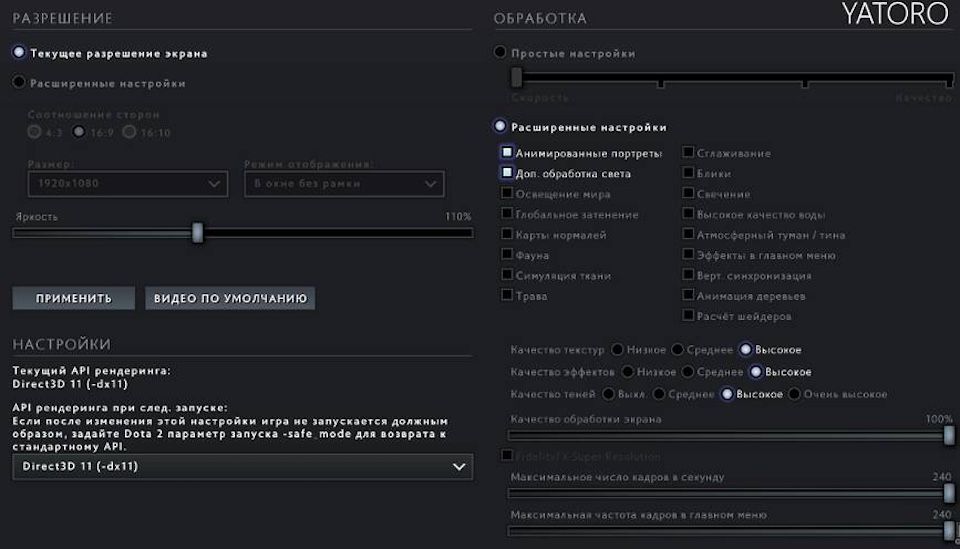
Task: Toggle Верт. синхронизация checkbox
Action: 689,275
